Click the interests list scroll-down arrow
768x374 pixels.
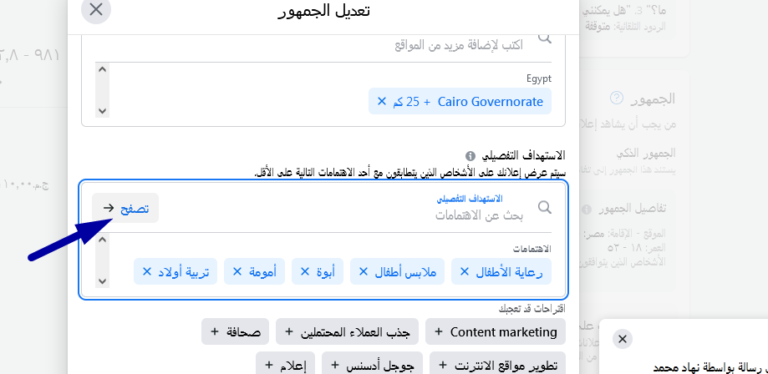(x=102, y=281)
